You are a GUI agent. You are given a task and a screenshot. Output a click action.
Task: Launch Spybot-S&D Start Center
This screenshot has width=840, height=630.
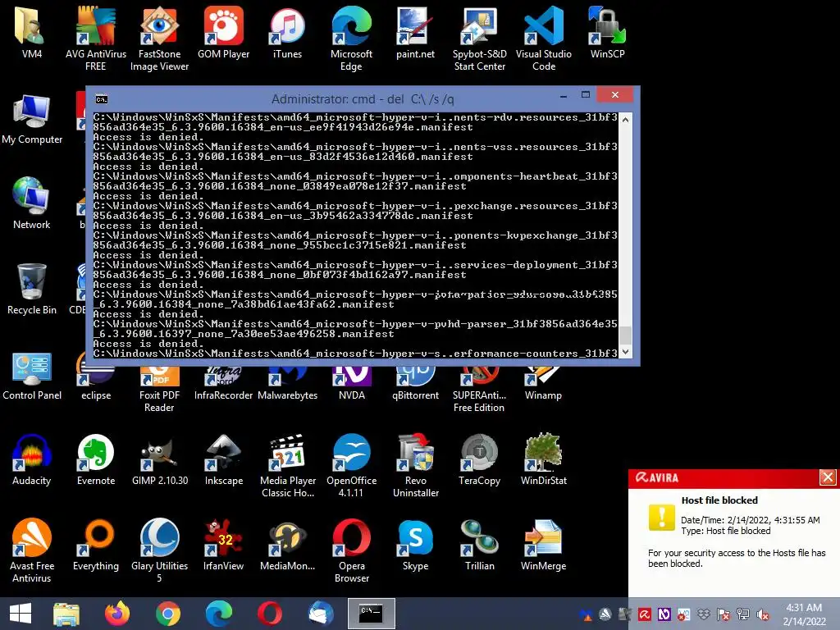click(x=479, y=38)
